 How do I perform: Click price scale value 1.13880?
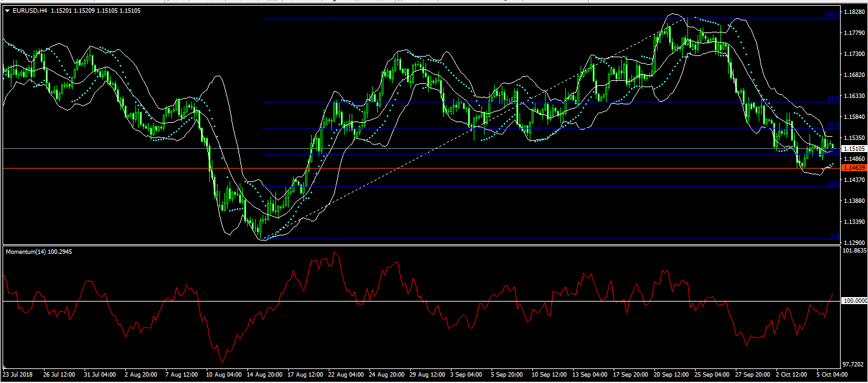[x=853, y=201]
